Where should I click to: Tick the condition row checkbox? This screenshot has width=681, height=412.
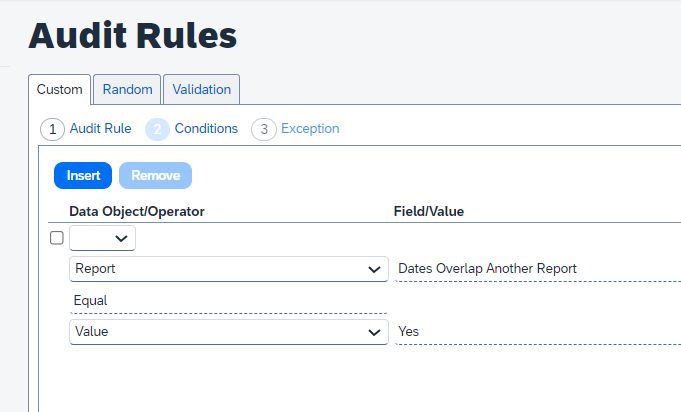click(57, 238)
